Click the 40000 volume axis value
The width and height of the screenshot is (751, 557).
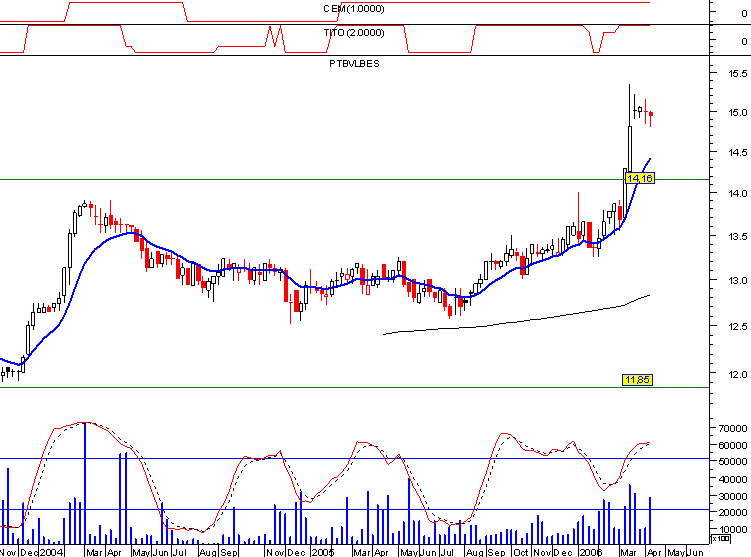point(733,478)
